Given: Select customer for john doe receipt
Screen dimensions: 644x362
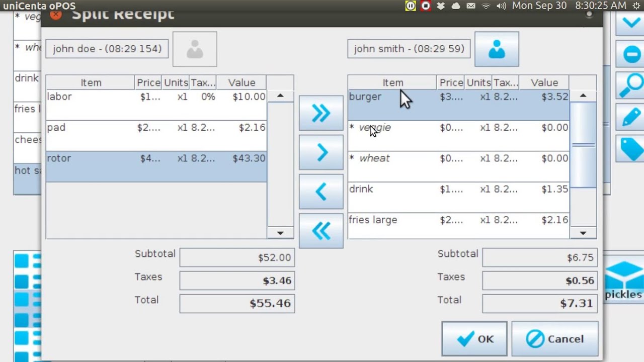Looking at the screenshot, I should (195, 49).
